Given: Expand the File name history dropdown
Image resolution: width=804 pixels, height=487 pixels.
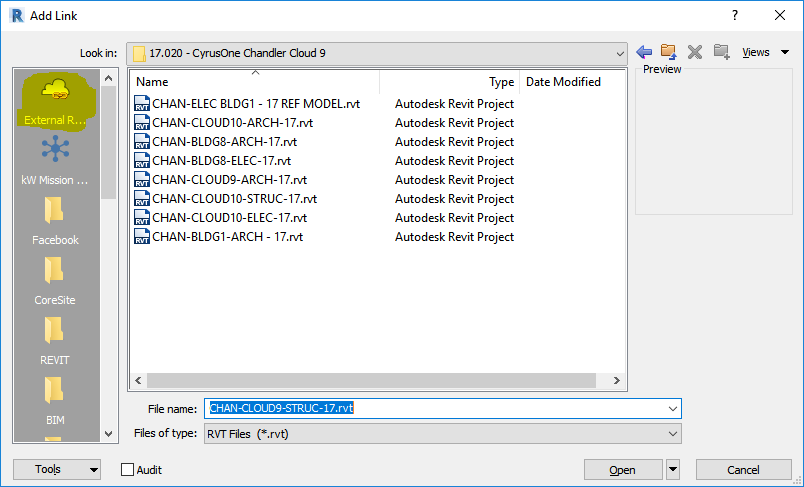Looking at the screenshot, I should tap(673, 409).
